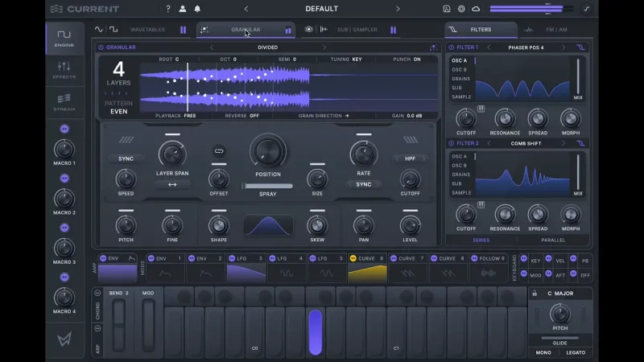Toggle the Granular engine power button
The height and width of the screenshot is (362, 644).
pyautogui.click(x=102, y=47)
